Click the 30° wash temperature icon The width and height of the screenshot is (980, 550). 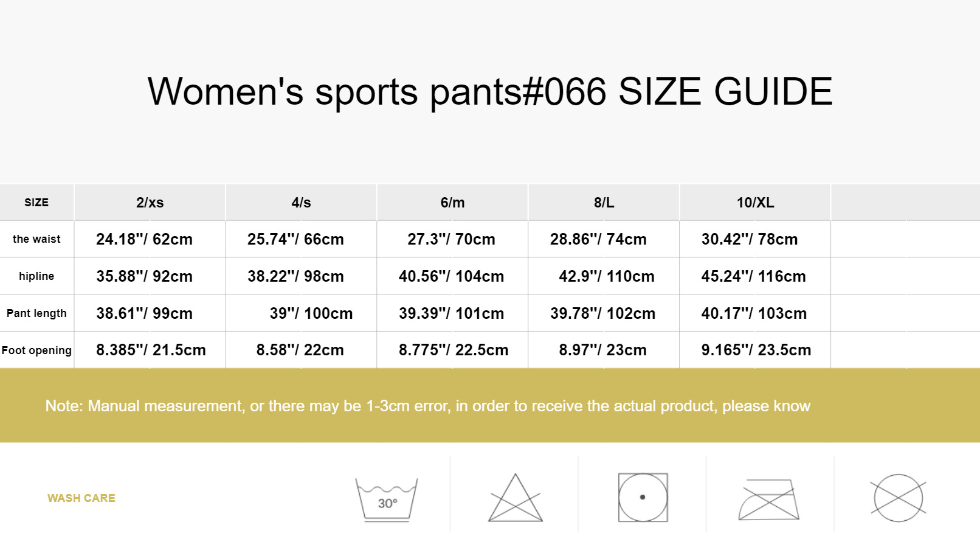click(x=387, y=499)
